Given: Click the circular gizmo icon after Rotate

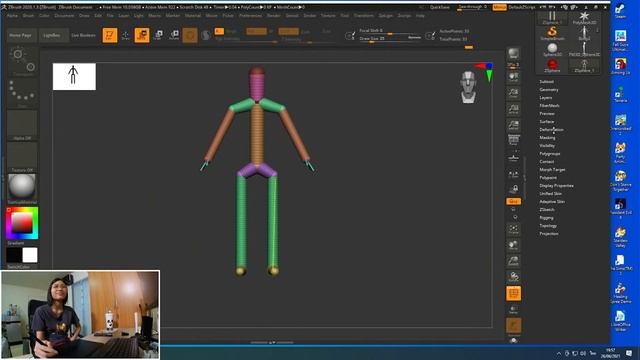Looking at the screenshot, I should [x=190, y=36].
